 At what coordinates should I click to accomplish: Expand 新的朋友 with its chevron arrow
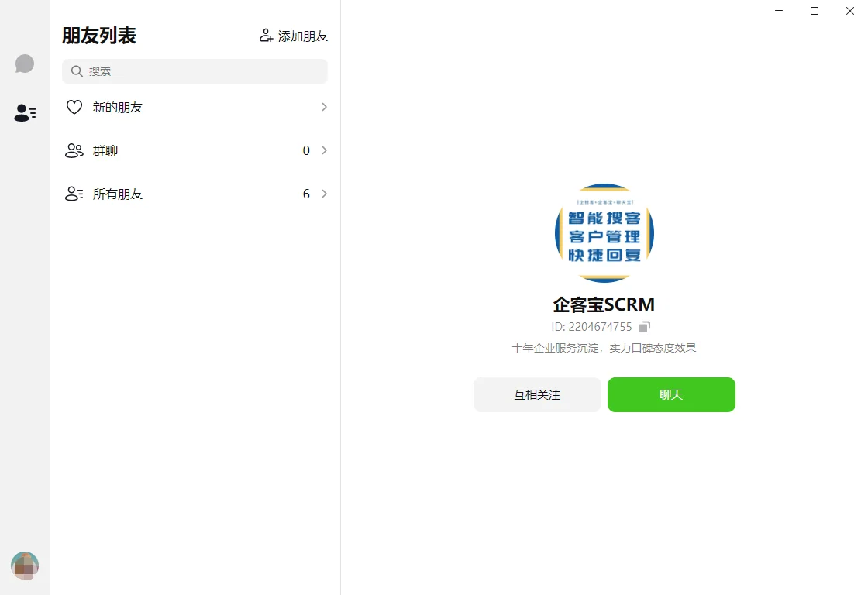pyautogui.click(x=325, y=107)
